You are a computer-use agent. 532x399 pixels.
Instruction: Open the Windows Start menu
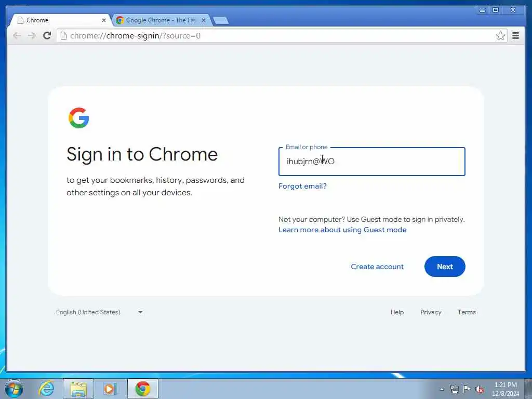[x=14, y=389]
